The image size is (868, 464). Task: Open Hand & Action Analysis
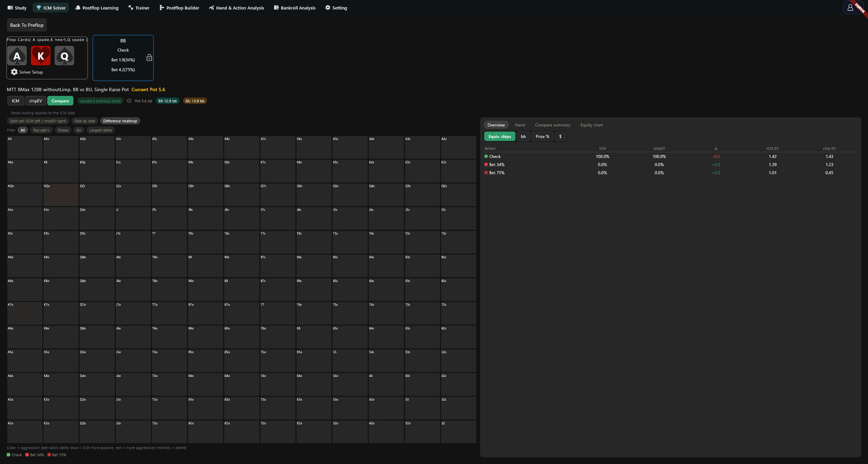point(237,7)
